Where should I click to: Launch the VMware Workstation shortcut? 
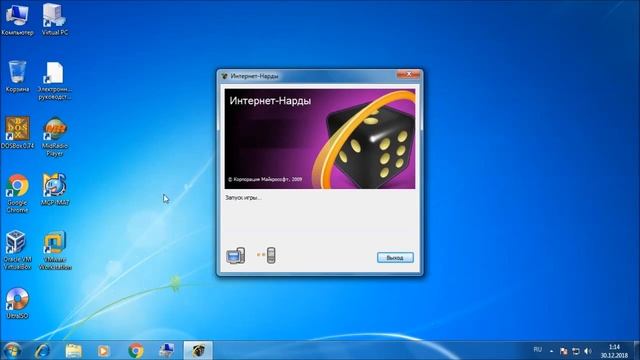55,250
